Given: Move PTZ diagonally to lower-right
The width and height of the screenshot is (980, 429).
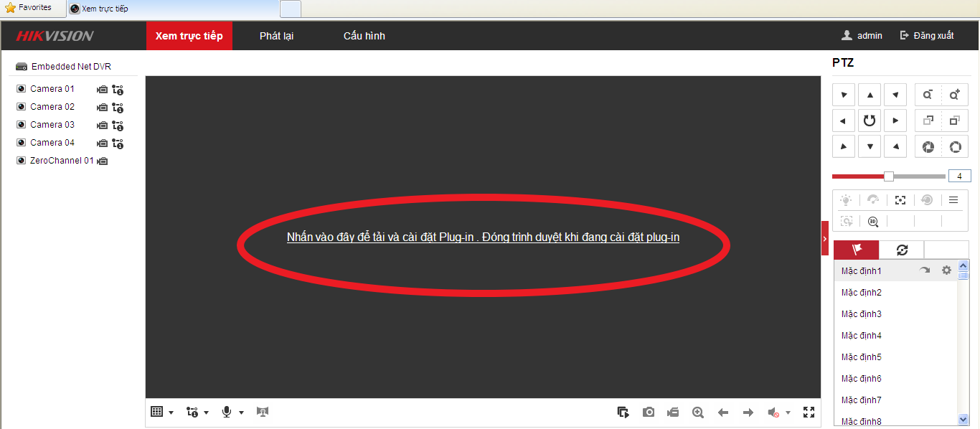Looking at the screenshot, I should (x=895, y=146).
